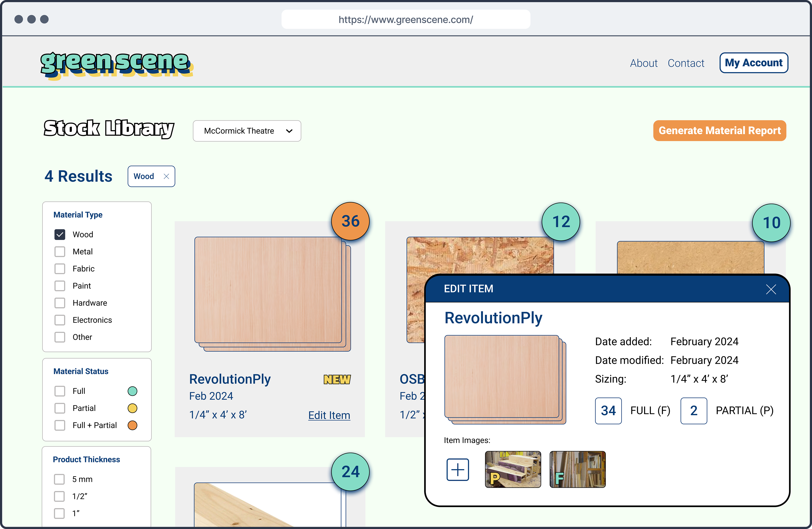Screen dimensions: 812x529
Task: Click the browser URL address bar
Action: tap(406, 19)
